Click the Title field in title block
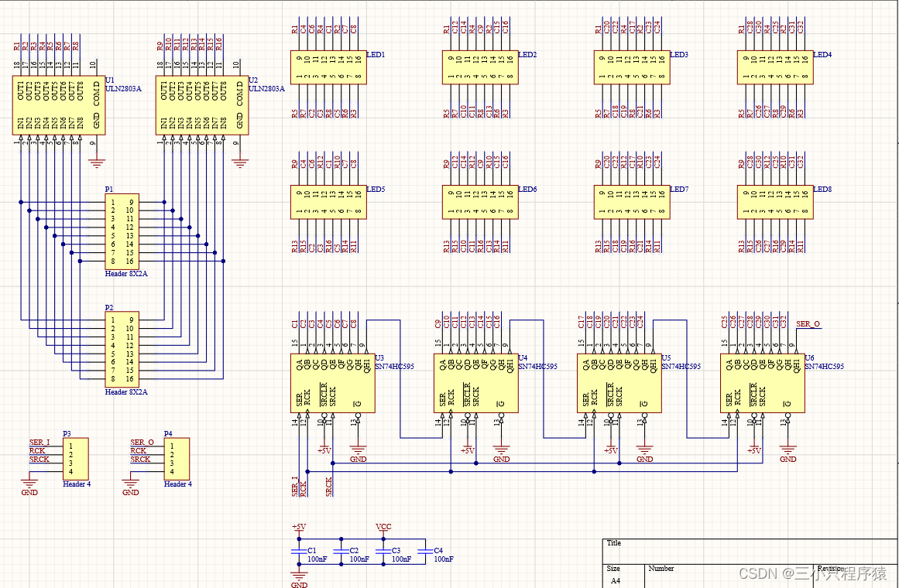Viewport: 899px width, 588px height. pos(750,552)
